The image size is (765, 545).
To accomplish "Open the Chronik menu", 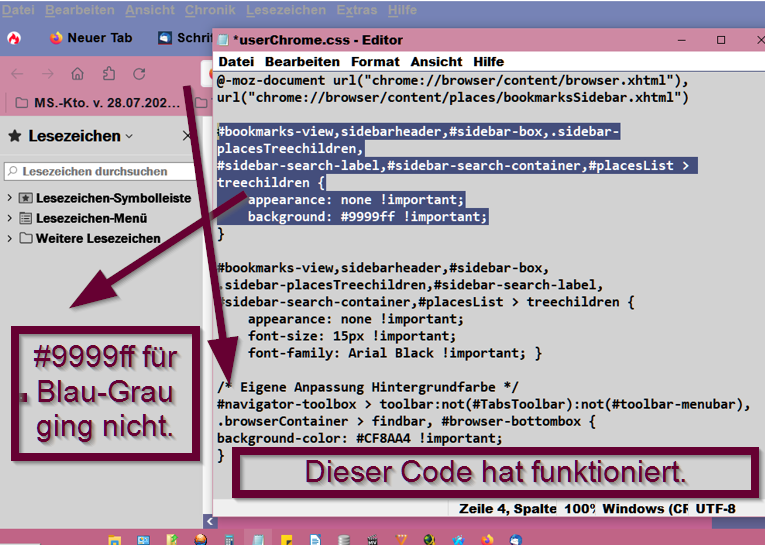I will (x=210, y=10).
